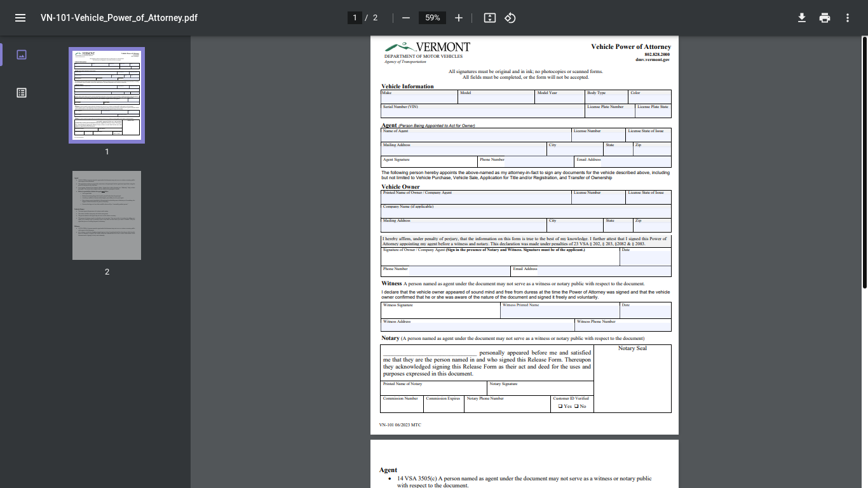This screenshot has width=868, height=488.
Task: Select page 1 thumbnail
Action: coord(107,95)
